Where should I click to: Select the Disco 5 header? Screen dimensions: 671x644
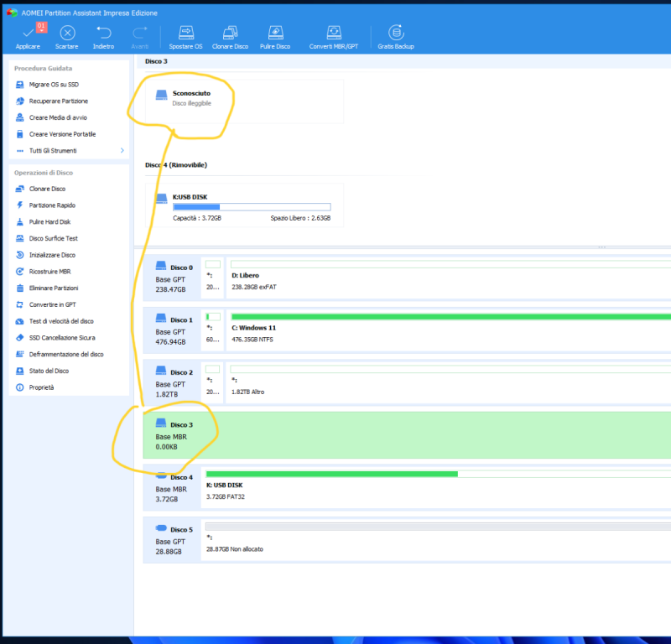(x=172, y=540)
